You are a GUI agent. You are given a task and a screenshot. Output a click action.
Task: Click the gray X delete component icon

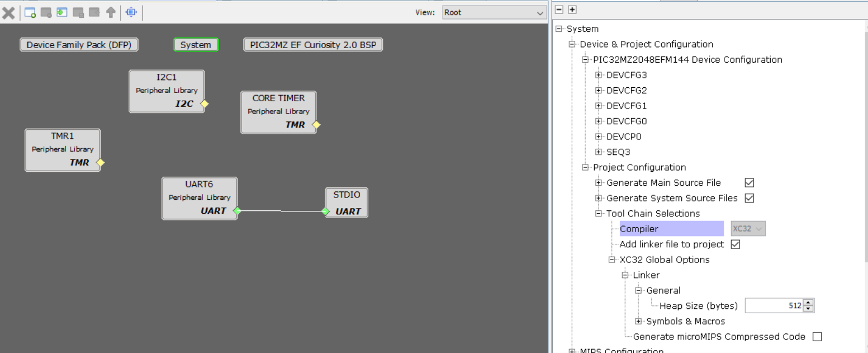[x=9, y=12]
